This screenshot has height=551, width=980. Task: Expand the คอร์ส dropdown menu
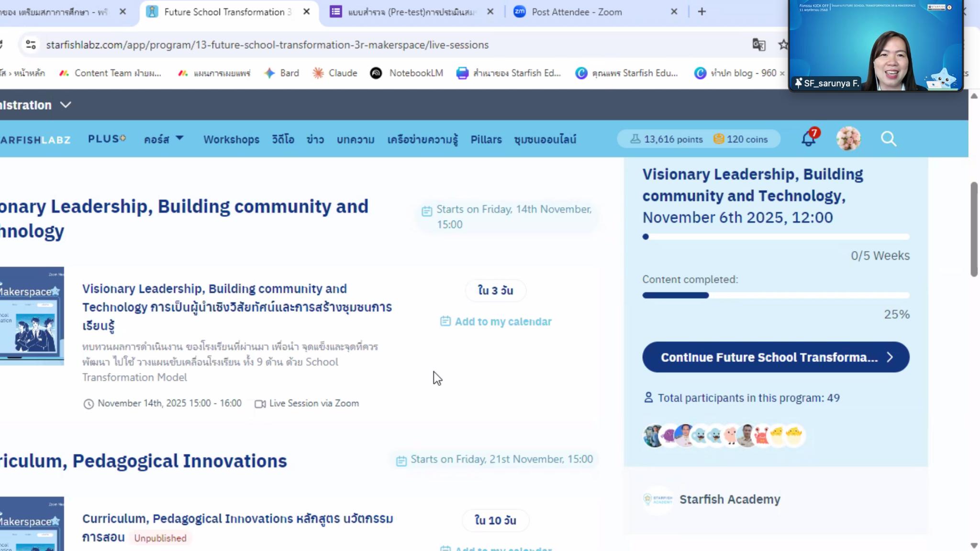coord(164,139)
